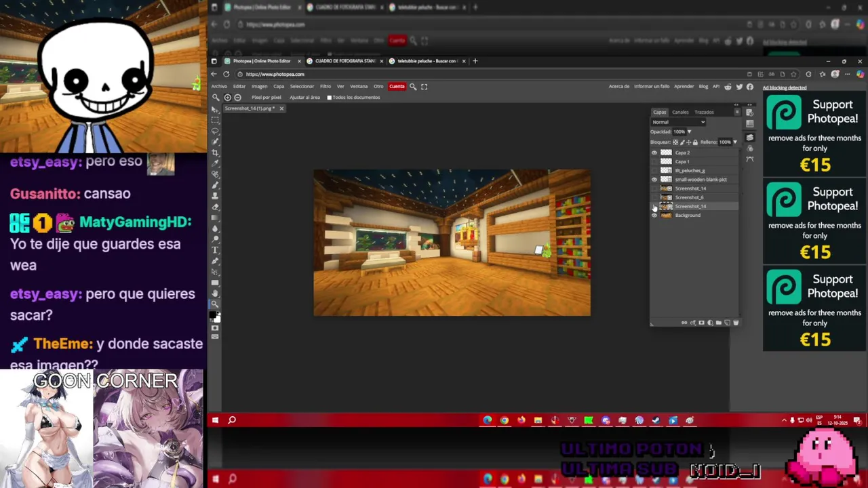Select the Type tool

point(215,251)
